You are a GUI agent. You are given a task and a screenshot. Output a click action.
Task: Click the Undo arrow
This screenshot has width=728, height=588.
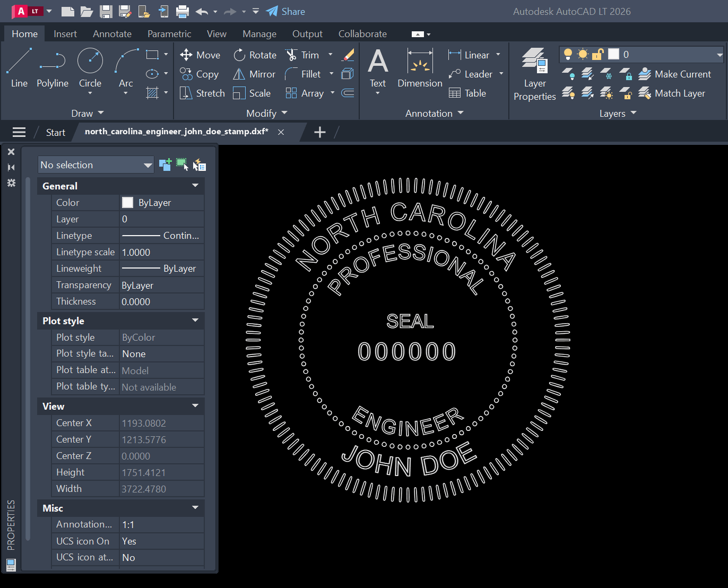[202, 11]
